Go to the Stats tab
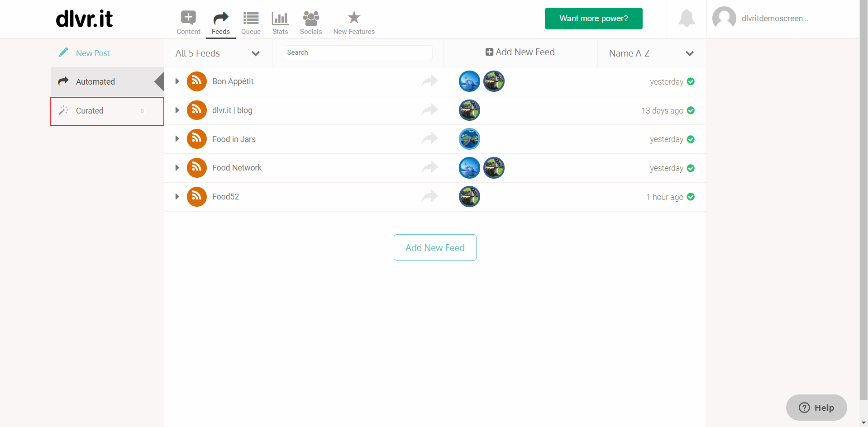Viewport: 868px width, 427px height. (280, 23)
